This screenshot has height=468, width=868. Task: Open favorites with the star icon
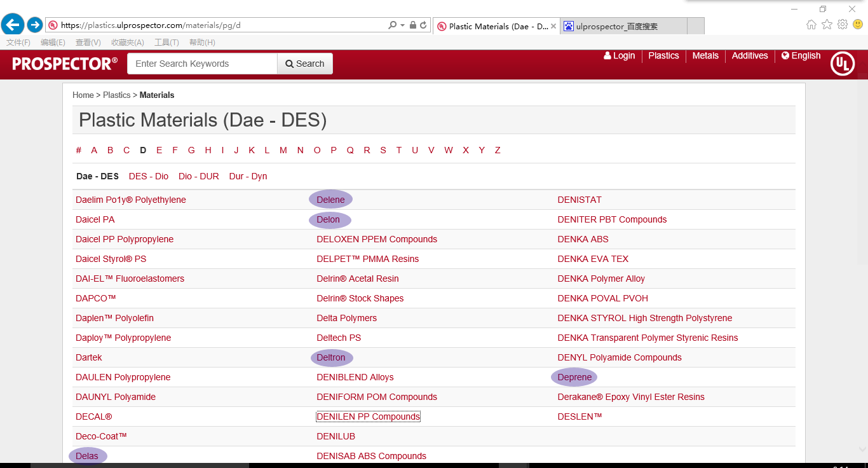(827, 25)
